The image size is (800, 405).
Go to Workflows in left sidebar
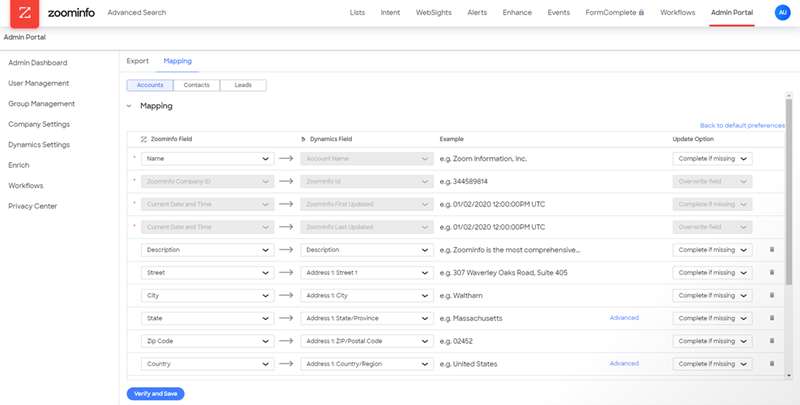26,186
